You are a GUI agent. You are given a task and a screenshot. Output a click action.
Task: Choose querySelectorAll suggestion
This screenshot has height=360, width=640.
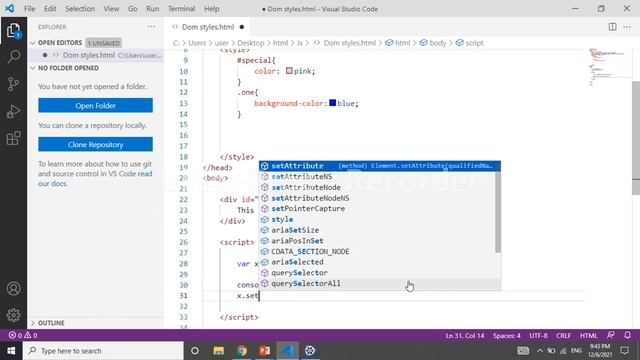[380, 283]
